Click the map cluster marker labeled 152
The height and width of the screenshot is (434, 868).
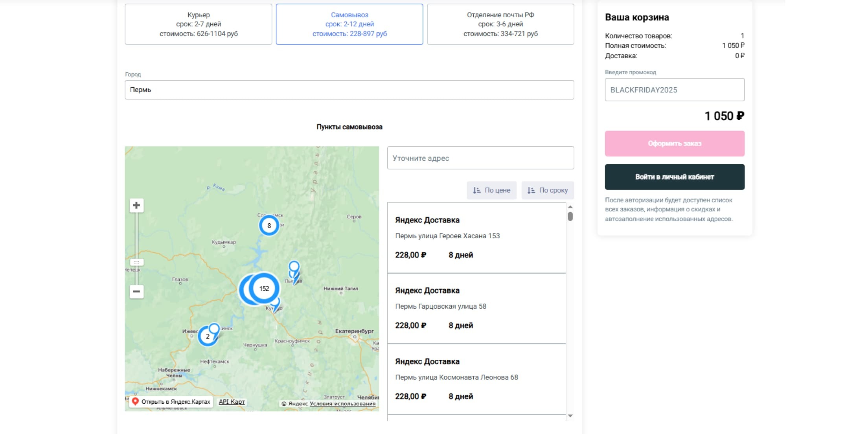tap(264, 288)
